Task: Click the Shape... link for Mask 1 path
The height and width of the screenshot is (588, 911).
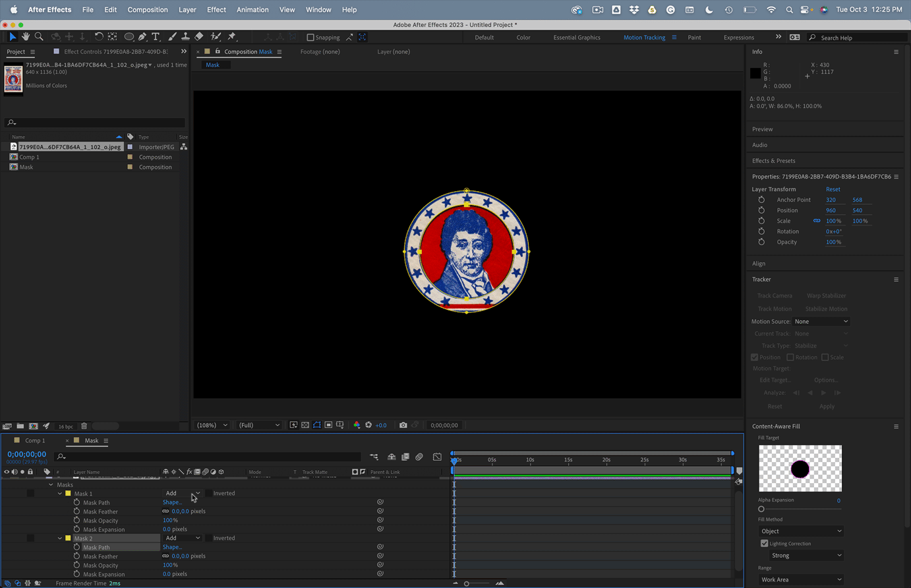Action: [x=172, y=502]
